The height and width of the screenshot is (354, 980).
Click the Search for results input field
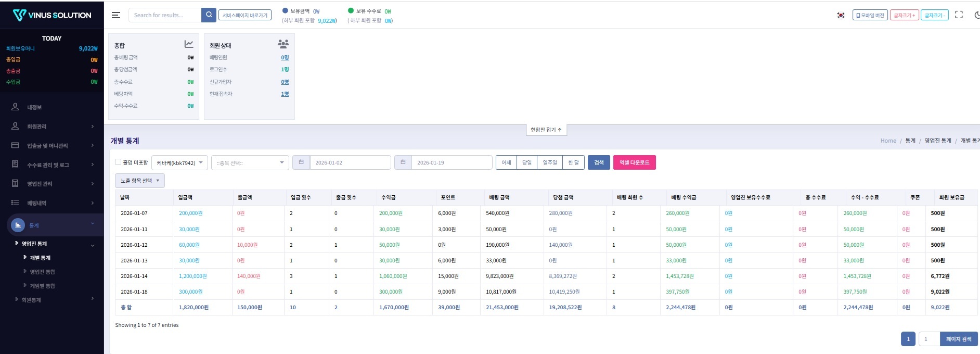[164, 15]
